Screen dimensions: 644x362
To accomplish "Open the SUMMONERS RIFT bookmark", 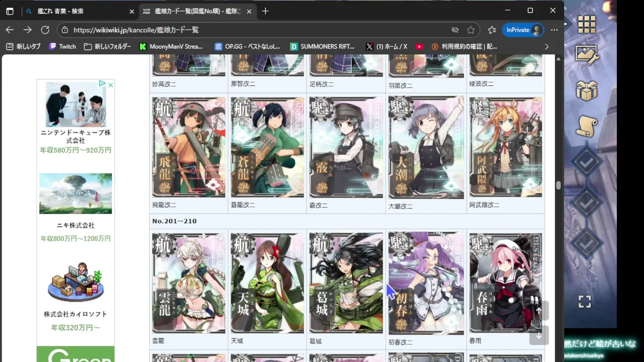I will click(x=323, y=46).
